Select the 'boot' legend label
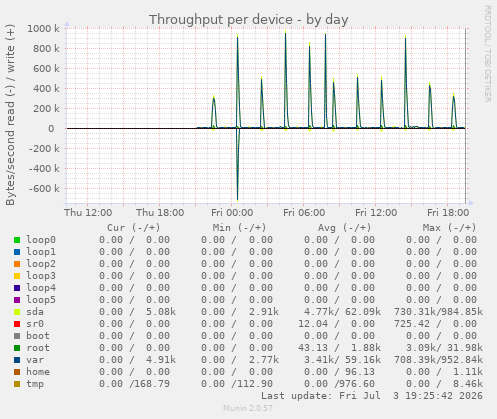 [38, 336]
